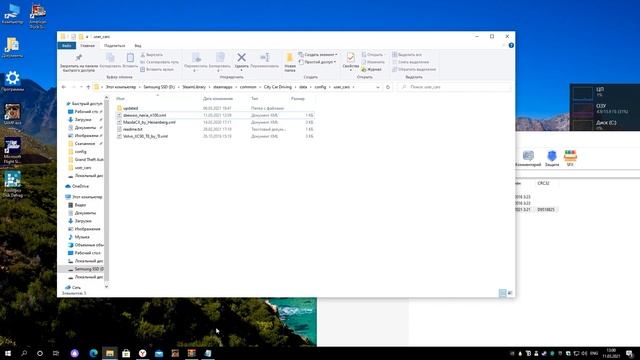Sort by the Type (Тип) column header
640x360 pixels.
(x=255, y=98)
